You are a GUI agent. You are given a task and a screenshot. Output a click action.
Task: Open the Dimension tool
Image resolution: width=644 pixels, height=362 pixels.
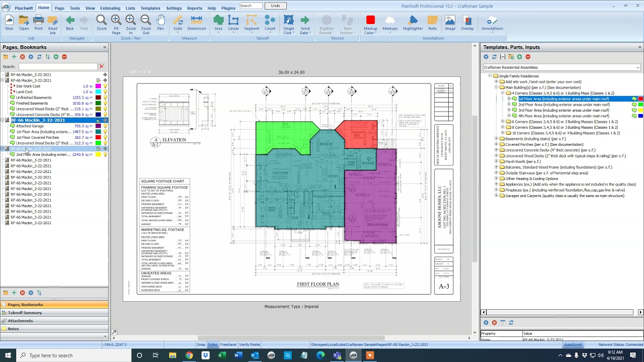197,23
